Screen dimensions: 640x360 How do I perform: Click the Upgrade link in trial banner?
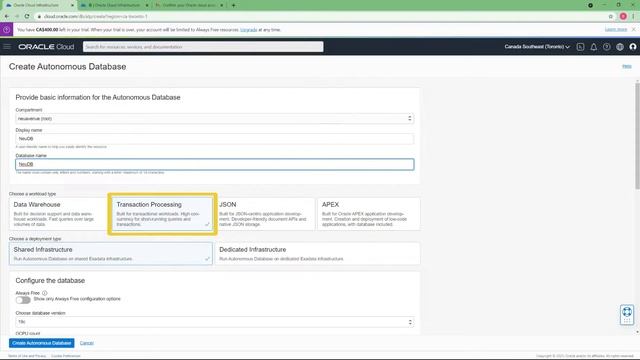[248, 30]
